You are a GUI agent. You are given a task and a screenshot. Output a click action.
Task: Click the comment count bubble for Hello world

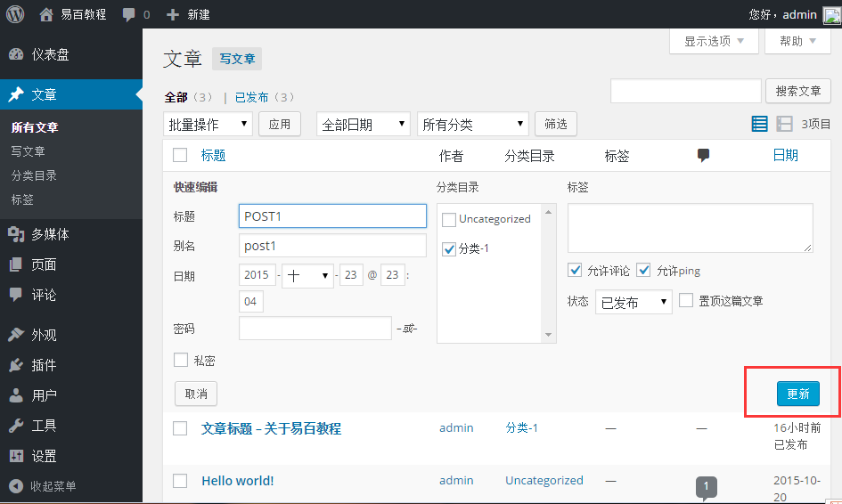[x=706, y=486]
